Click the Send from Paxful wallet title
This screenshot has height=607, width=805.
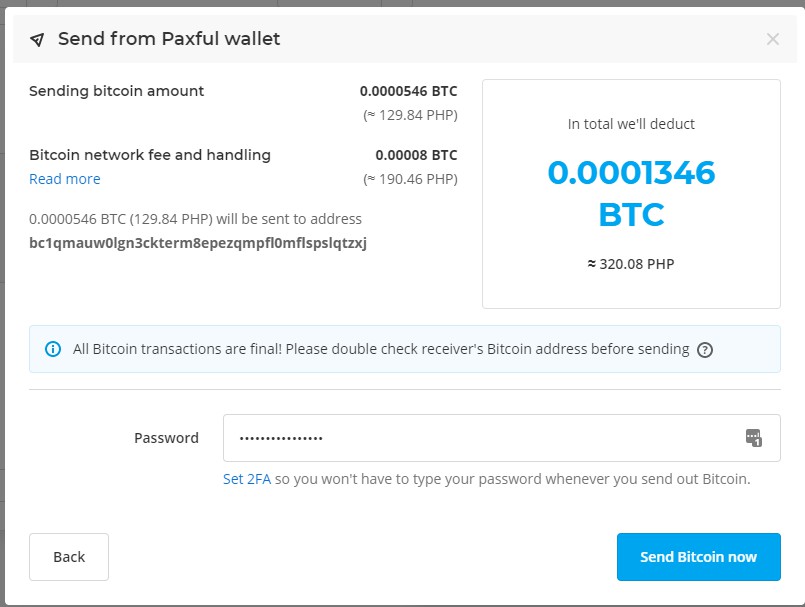coord(169,39)
